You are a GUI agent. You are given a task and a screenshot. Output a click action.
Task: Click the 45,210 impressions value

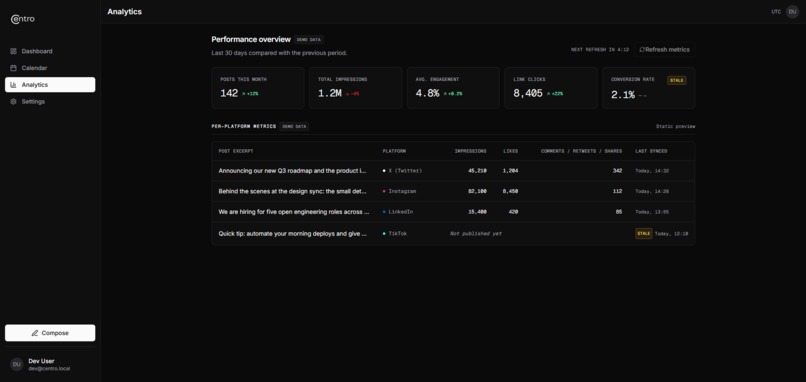[x=477, y=171]
